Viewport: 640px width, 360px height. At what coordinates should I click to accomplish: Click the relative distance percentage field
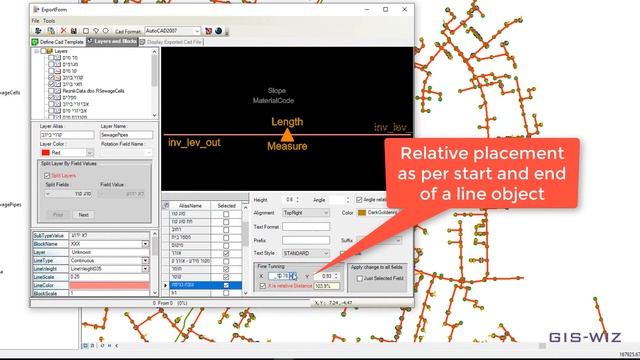point(327,286)
